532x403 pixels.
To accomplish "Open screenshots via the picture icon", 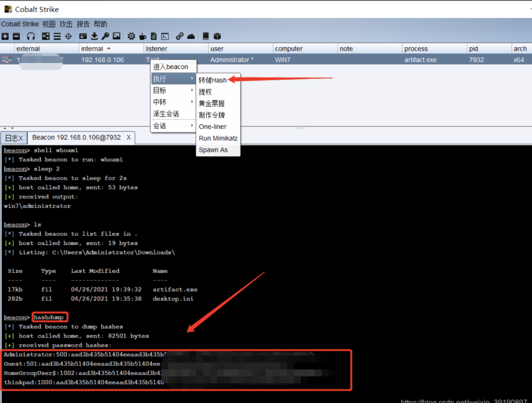I will [x=117, y=36].
